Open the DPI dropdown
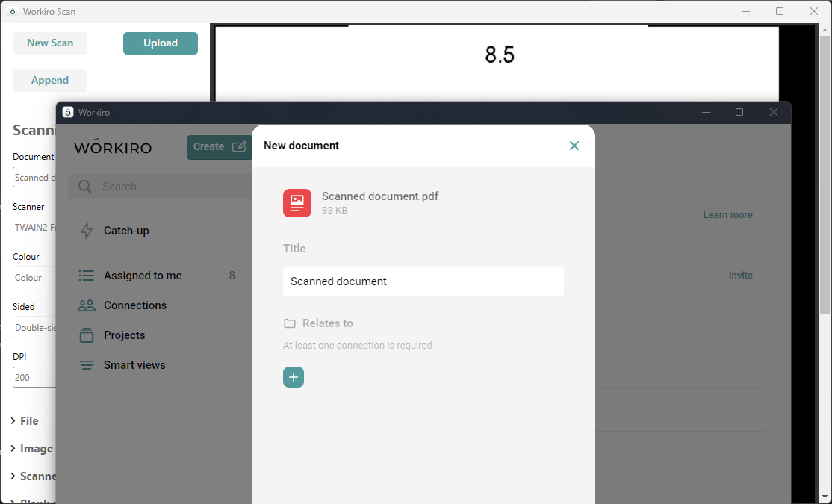 pos(34,377)
